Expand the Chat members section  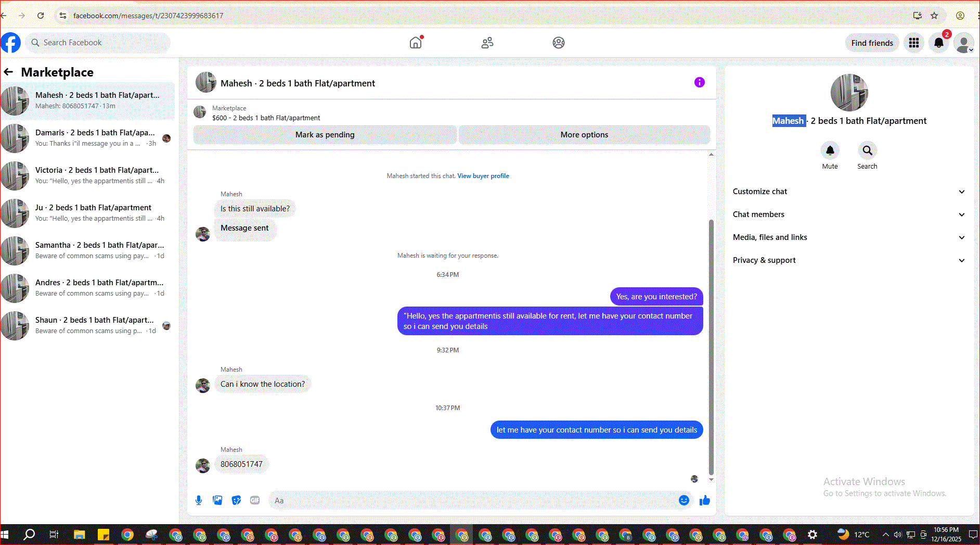coord(849,214)
